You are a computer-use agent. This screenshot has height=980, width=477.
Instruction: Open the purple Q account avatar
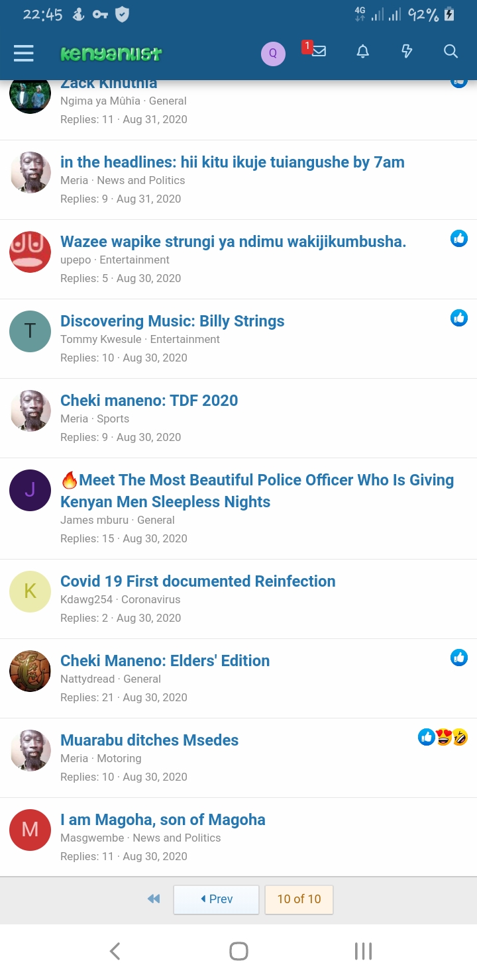coord(273,54)
